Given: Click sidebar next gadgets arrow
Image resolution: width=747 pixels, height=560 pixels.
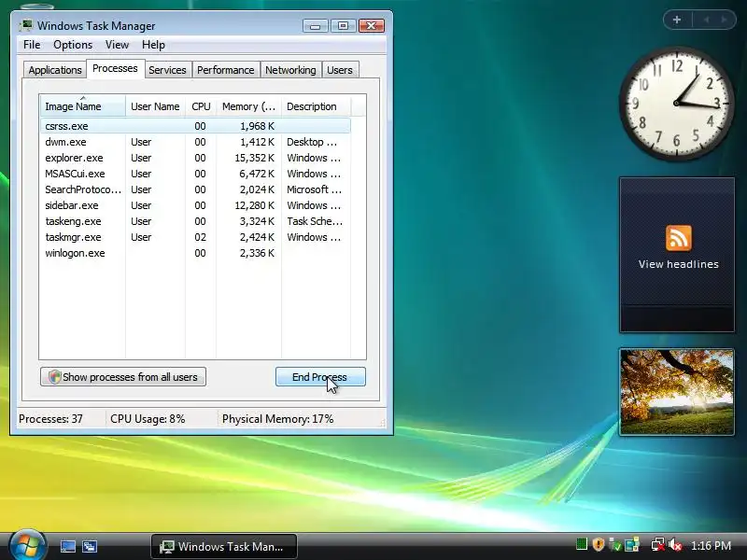Looking at the screenshot, I should 724,20.
